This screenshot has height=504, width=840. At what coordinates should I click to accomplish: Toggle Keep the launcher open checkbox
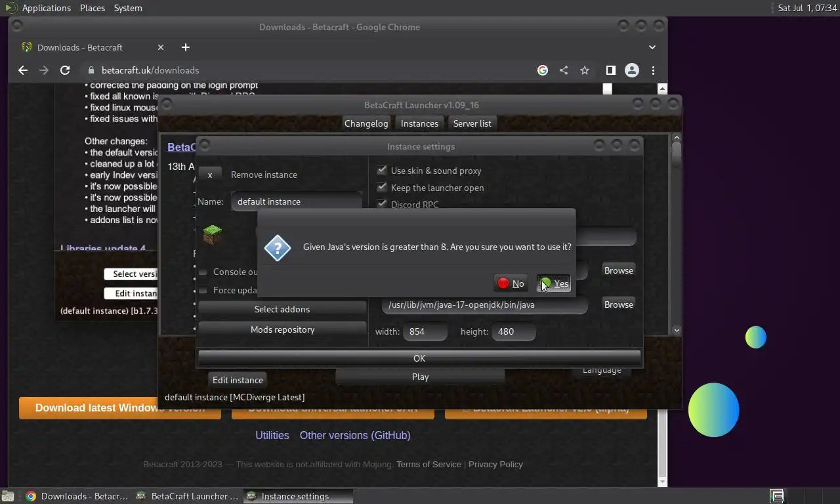pos(381,187)
